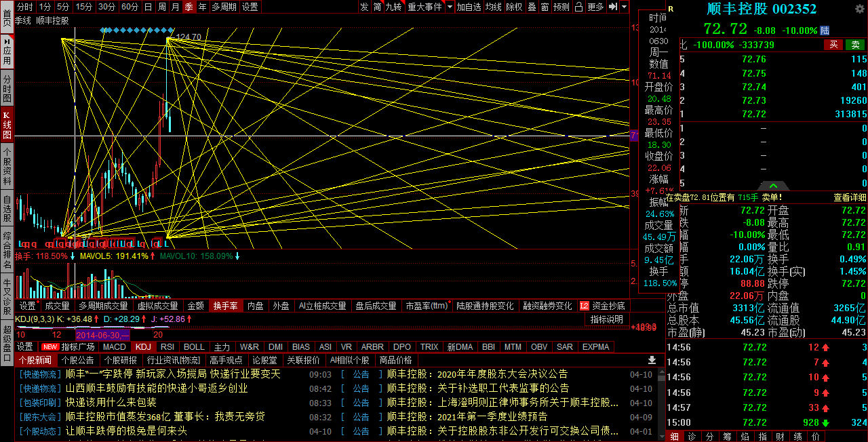Toggle 窗 window mode

545,7
